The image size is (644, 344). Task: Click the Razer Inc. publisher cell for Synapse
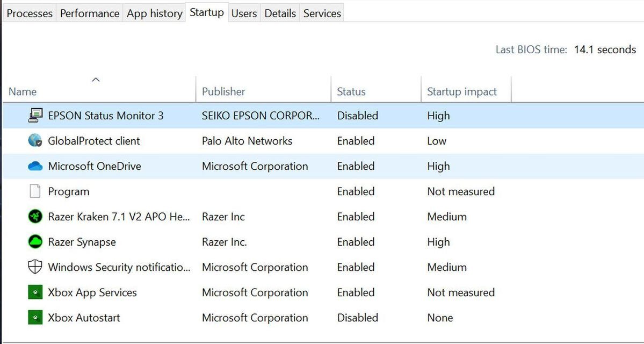225,242
